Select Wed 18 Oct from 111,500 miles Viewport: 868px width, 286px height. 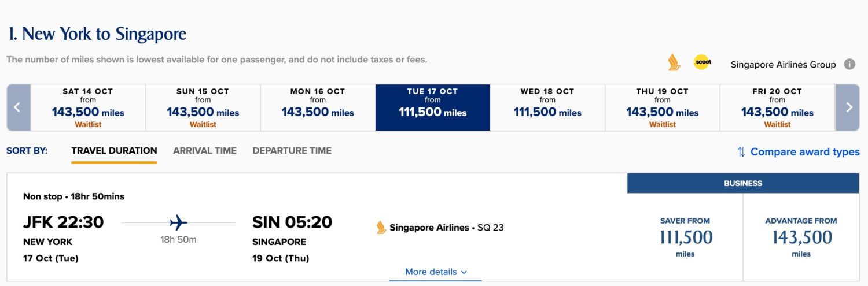pos(547,107)
